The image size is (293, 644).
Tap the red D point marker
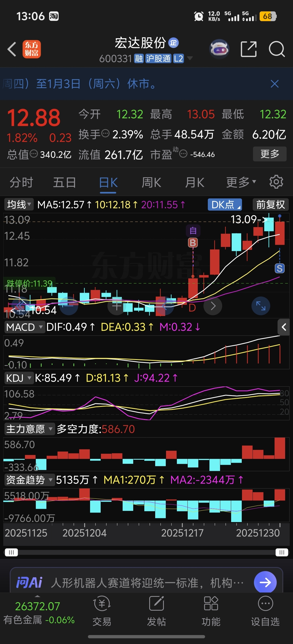coord(192,308)
